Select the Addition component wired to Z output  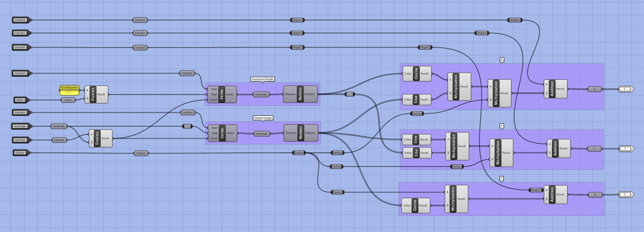point(555,195)
